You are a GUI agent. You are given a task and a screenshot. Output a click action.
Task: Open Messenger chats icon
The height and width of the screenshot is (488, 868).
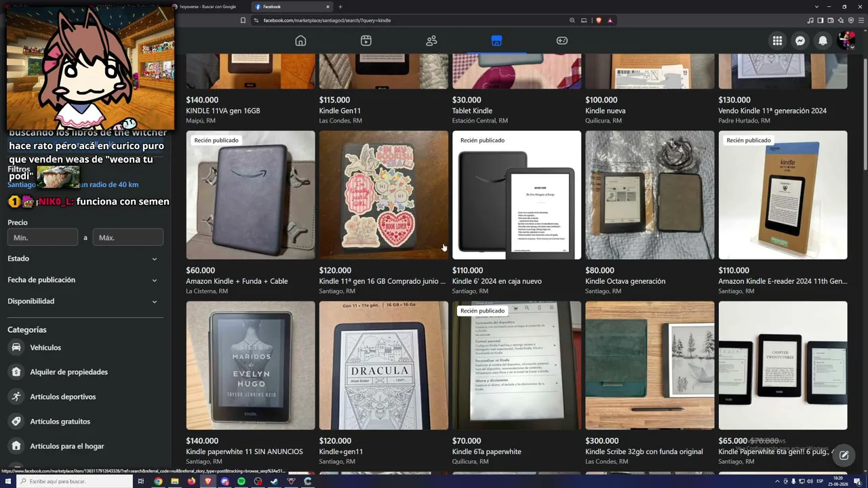pos(800,41)
